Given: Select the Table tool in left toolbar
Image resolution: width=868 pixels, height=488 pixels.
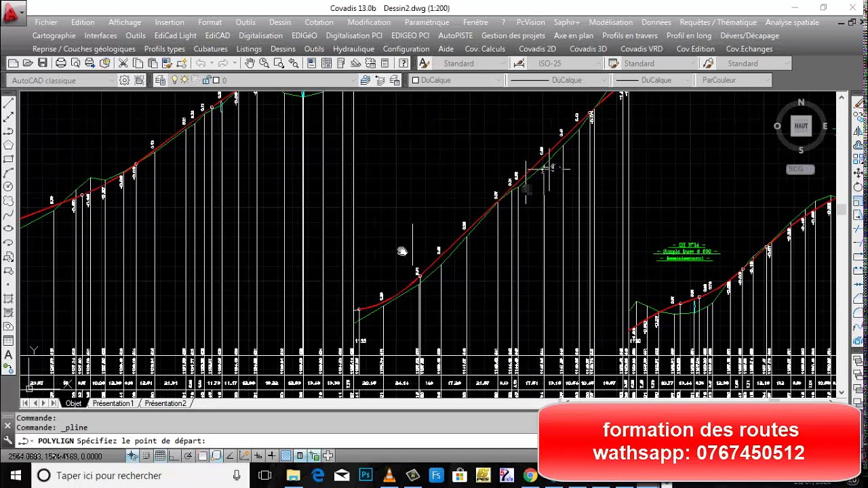Looking at the screenshot, I should click(8, 341).
